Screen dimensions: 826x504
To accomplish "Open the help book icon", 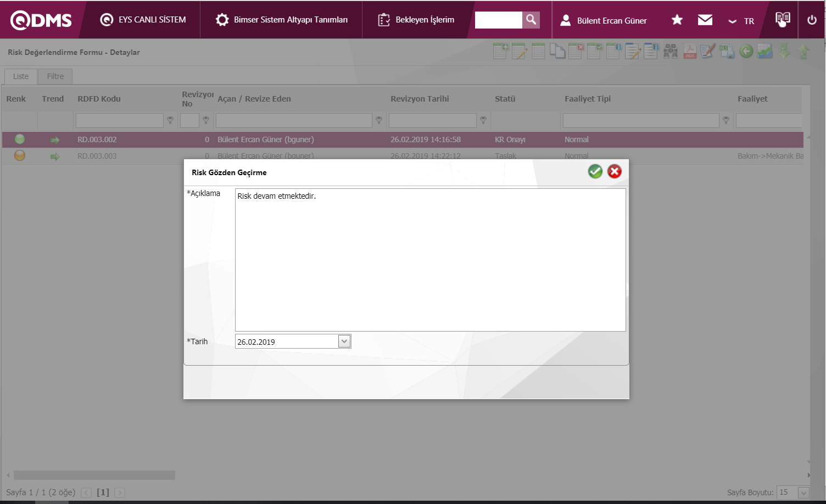I will click(783, 19).
